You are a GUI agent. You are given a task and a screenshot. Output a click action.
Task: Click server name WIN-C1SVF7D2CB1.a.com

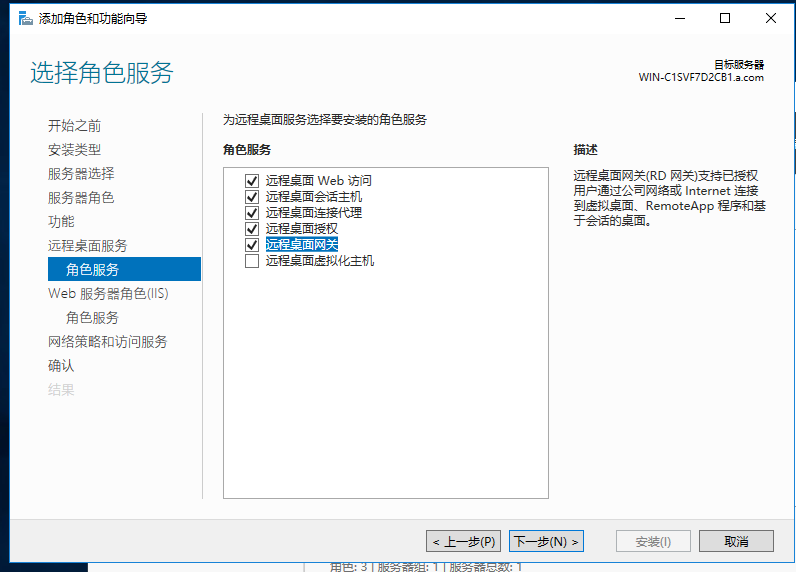pyautogui.click(x=701, y=78)
